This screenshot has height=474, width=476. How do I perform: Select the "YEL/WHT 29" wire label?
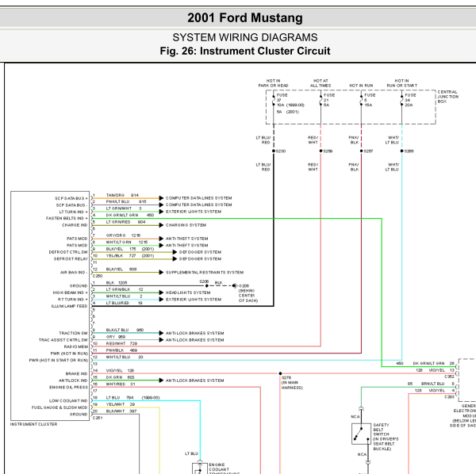[x=121, y=404]
